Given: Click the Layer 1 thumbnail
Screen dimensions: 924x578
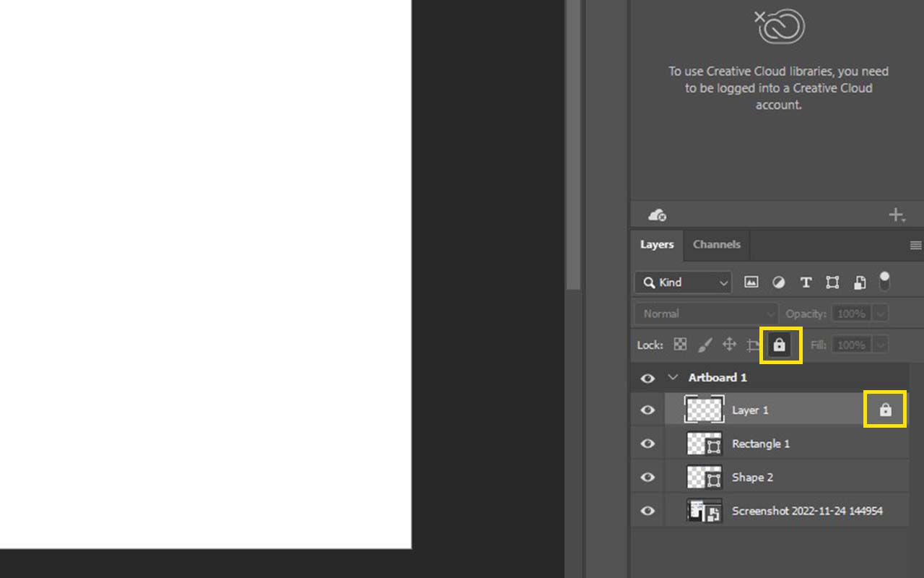Looking at the screenshot, I should (x=704, y=409).
